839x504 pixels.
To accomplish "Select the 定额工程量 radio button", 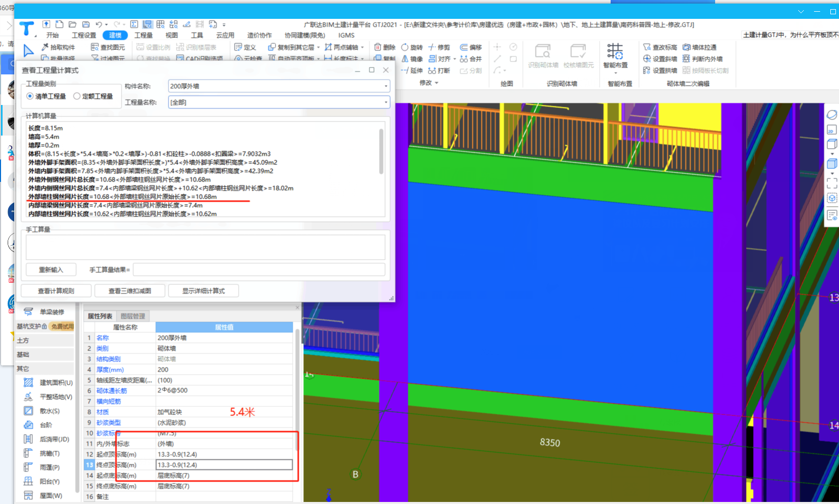I will tap(77, 96).
